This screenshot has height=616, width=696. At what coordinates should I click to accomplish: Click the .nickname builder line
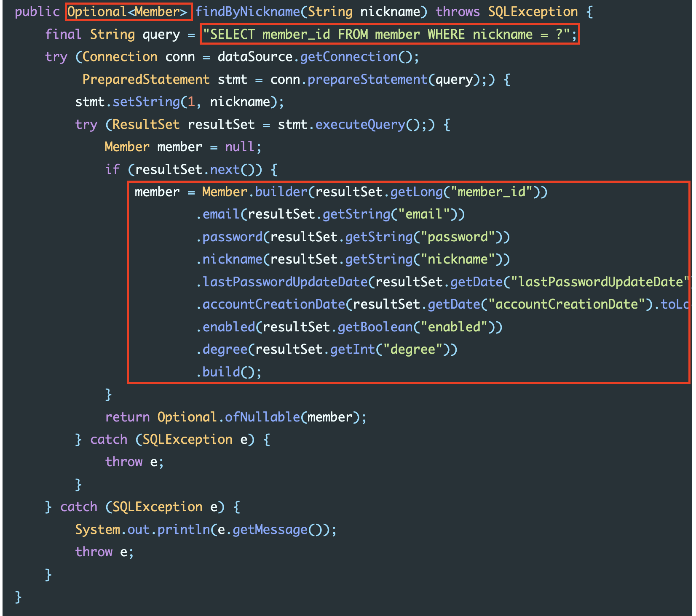click(x=353, y=259)
